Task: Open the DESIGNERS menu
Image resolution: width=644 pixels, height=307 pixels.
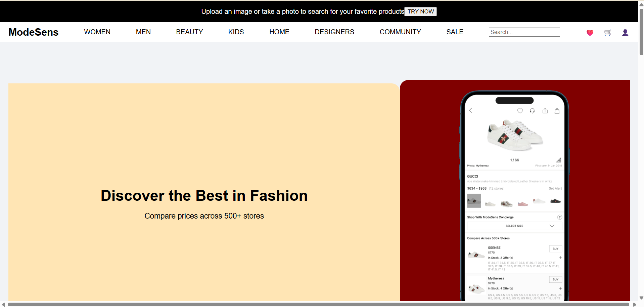Action: [x=334, y=32]
